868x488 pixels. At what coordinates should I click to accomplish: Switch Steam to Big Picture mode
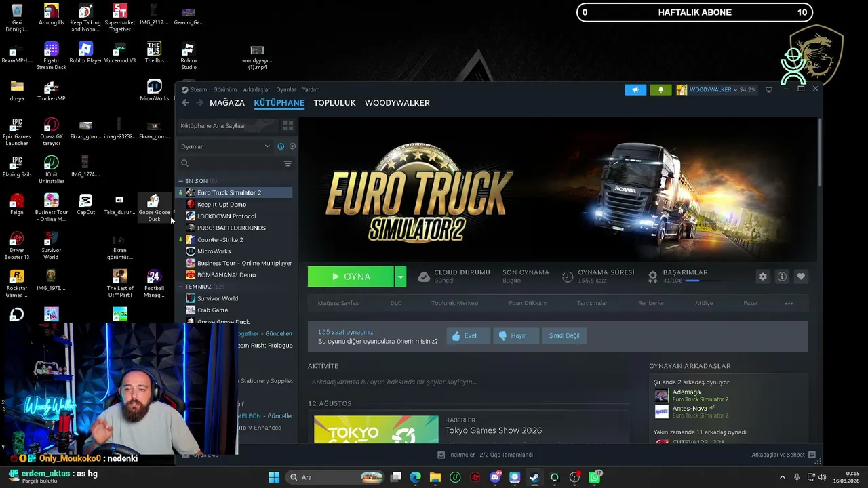point(768,89)
